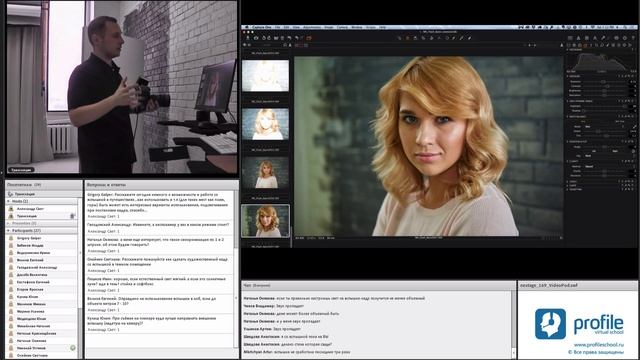Open the www.profileschool.ru link
The width and height of the screenshot is (640, 360).
[x=599, y=345]
